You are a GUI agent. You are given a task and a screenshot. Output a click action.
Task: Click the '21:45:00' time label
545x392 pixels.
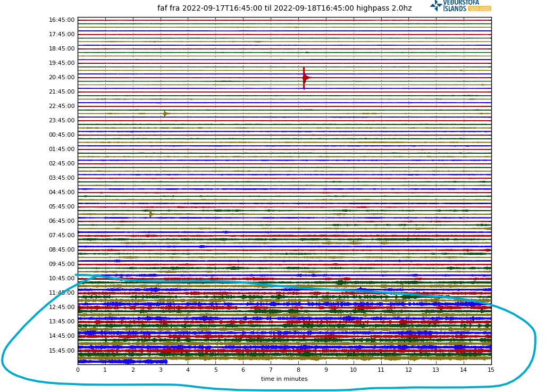coord(62,91)
